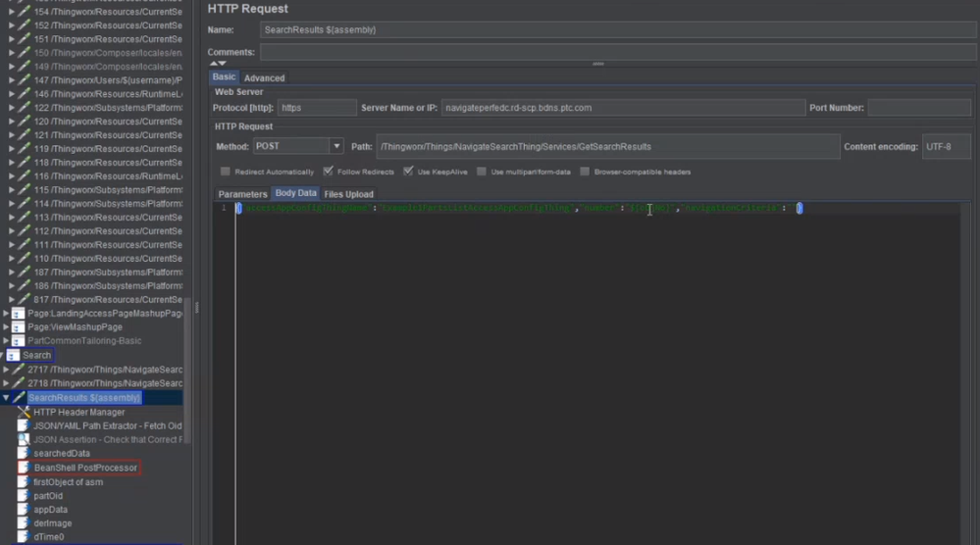
Task: Enable Browser-compatible headers checkbox
Action: pos(585,172)
